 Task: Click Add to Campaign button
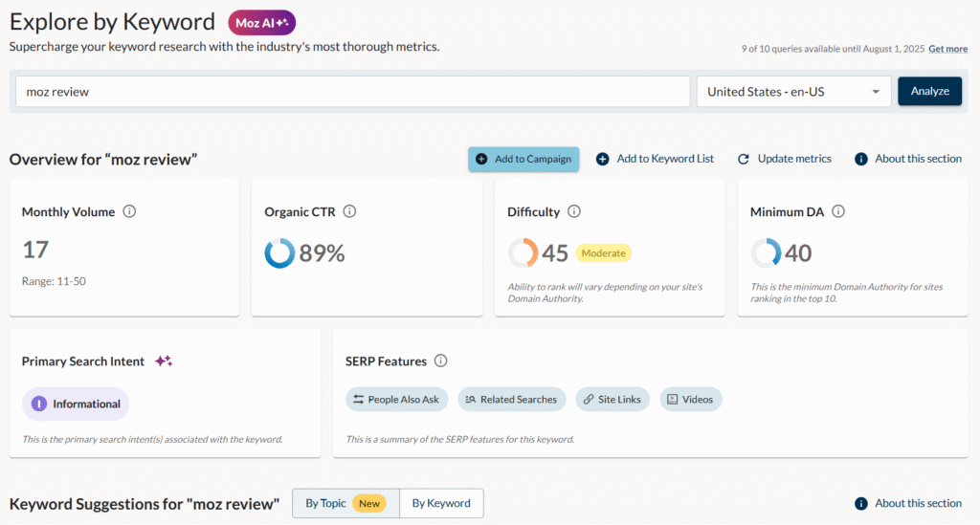(x=523, y=159)
